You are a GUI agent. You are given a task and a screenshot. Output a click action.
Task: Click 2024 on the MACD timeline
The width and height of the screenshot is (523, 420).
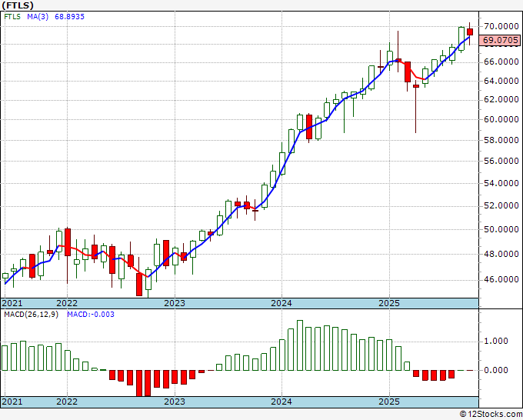[281, 402]
